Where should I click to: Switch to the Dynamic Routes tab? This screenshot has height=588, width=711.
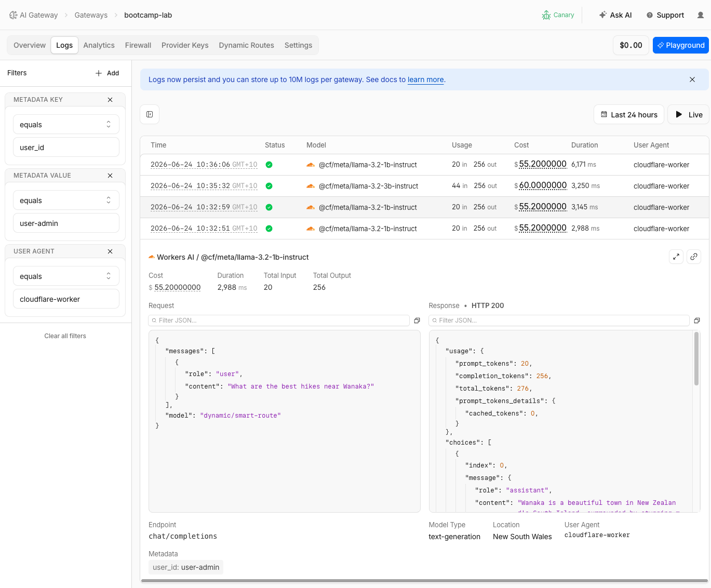click(x=246, y=45)
